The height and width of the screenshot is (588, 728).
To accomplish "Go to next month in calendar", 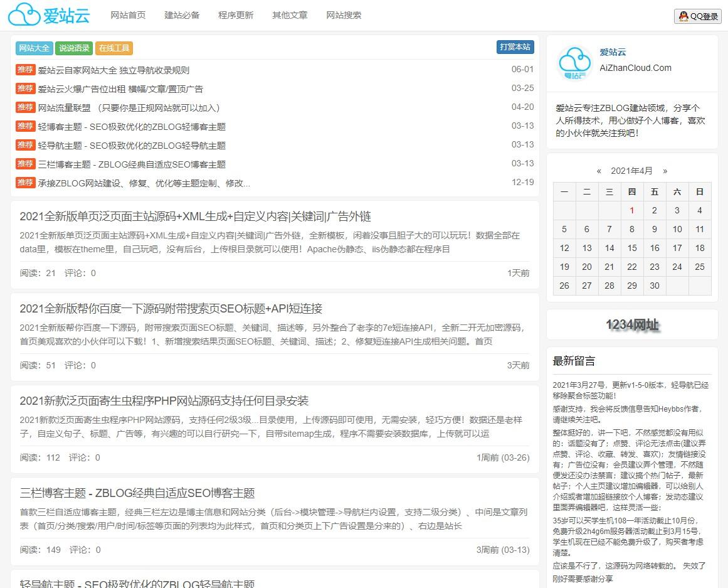I will coord(665,171).
